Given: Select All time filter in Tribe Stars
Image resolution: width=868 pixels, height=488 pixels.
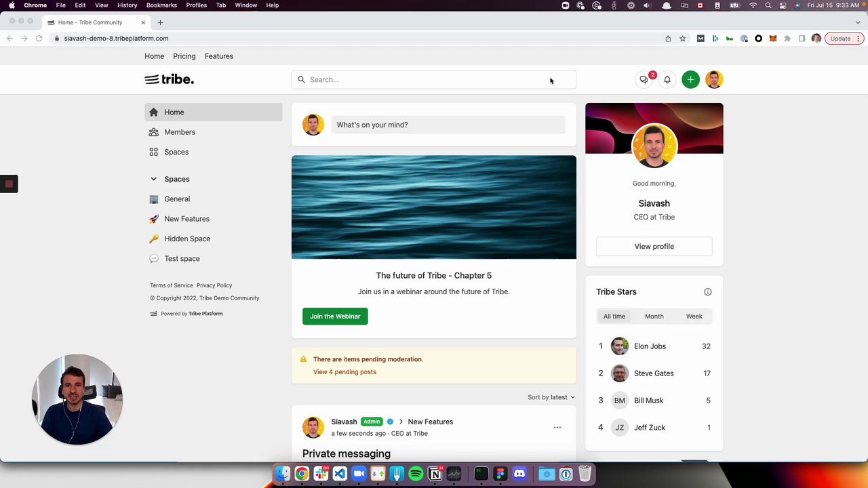Looking at the screenshot, I should point(614,317).
